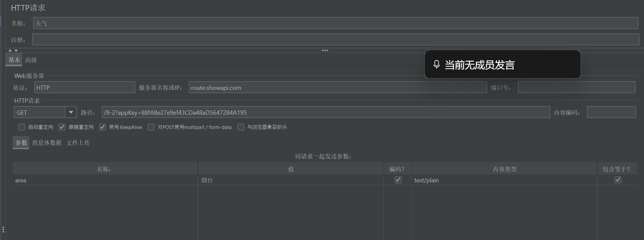Viewport: 644px width, 240px height.
Task: Collapse panel with the up arrow
Action: click(10, 50)
